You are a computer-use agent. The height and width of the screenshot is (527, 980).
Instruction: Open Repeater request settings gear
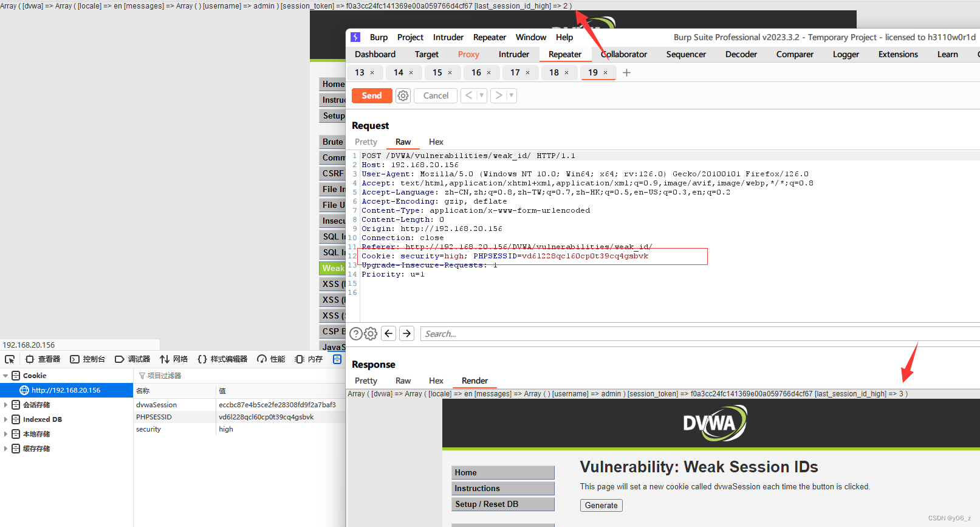pyautogui.click(x=403, y=95)
